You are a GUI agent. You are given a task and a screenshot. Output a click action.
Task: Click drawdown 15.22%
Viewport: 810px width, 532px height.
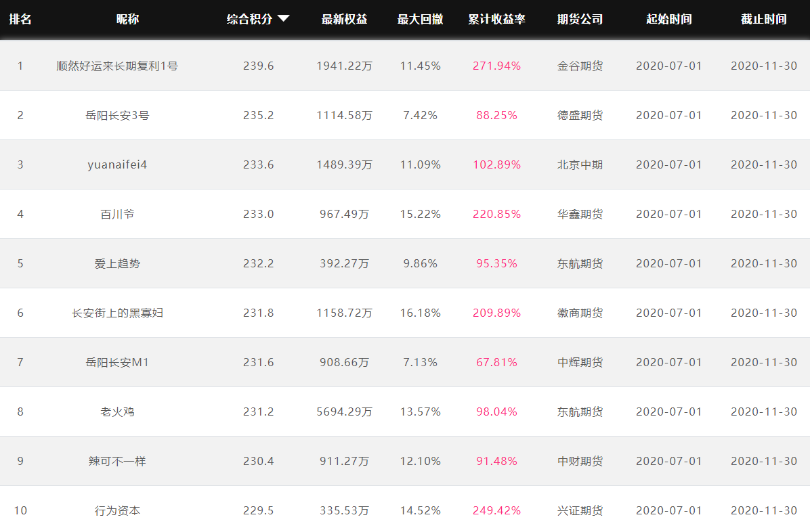point(420,214)
